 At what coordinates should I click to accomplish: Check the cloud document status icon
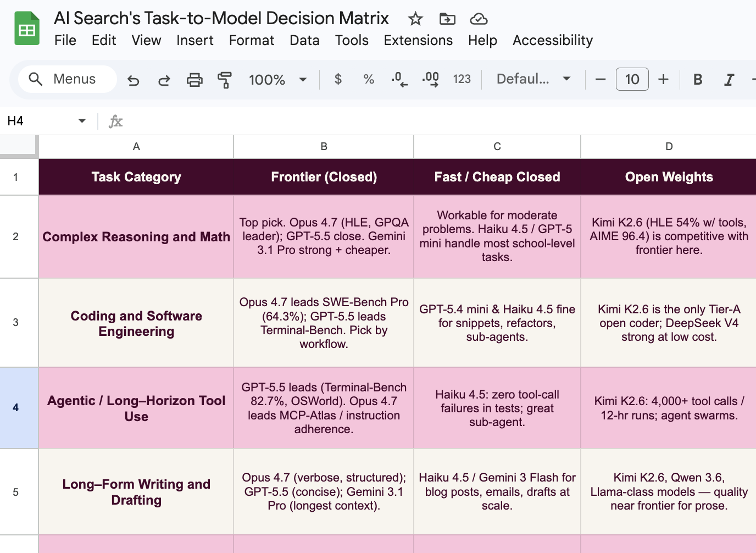click(479, 19)
